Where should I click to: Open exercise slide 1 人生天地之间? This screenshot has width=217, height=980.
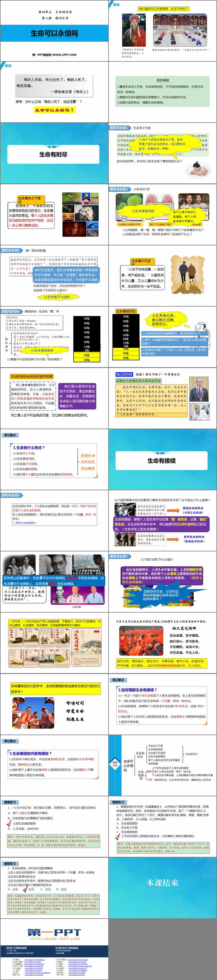pyautogui.click(x=54, y=827)
